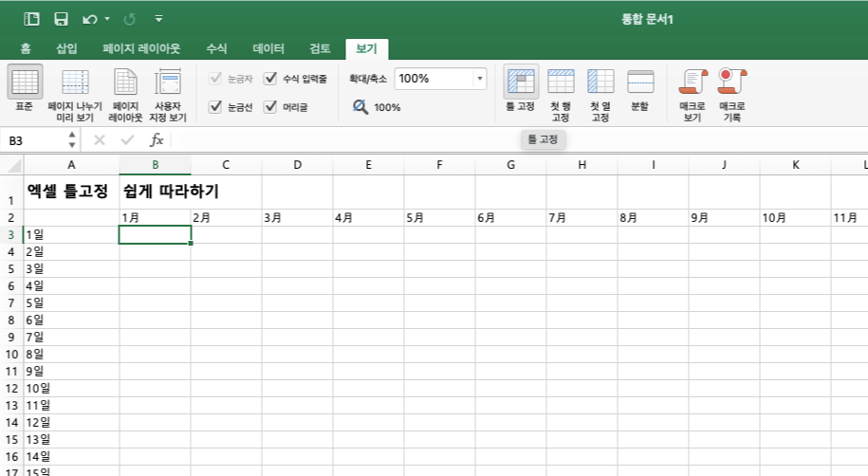
Task: Click cell containing 쉽게 따라하기
Action: click(155, 192)
